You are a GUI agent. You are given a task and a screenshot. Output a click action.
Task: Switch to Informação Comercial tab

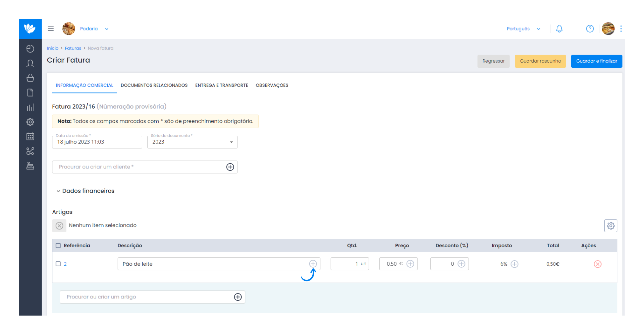tap(85, 85)
